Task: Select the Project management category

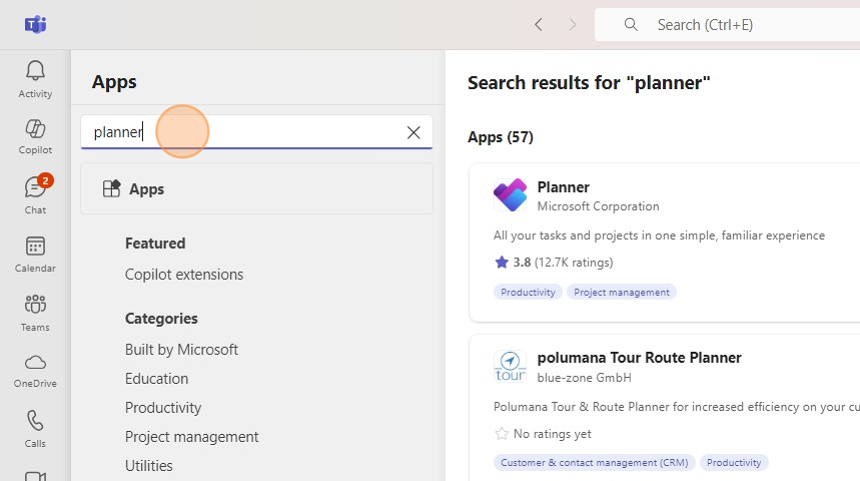Action: point(191,437)
